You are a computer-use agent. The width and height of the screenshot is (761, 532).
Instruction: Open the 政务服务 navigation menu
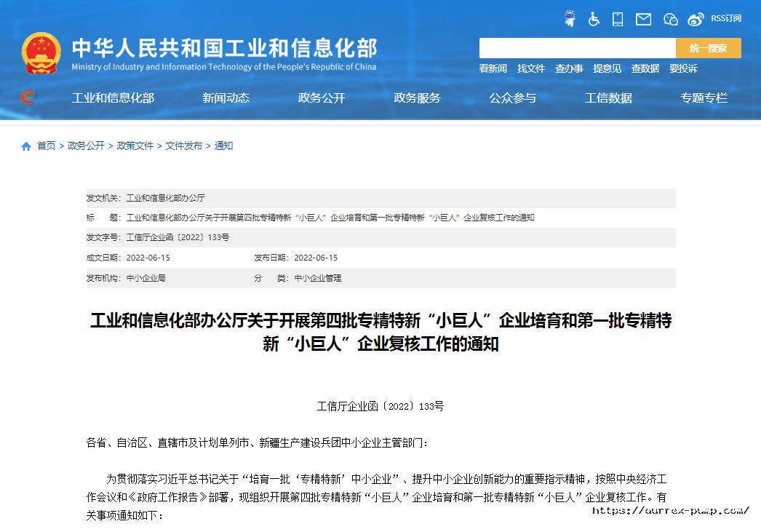416,98
